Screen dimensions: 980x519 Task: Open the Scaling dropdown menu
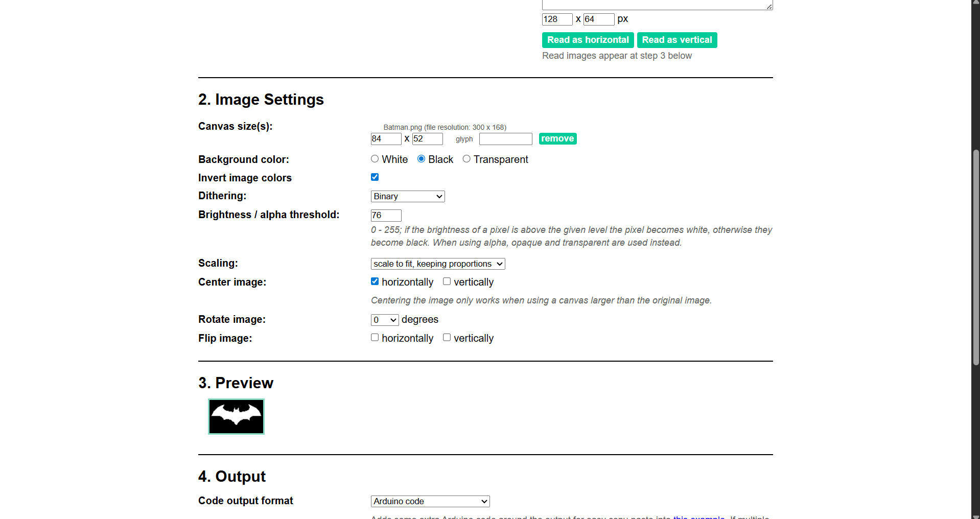438,264
